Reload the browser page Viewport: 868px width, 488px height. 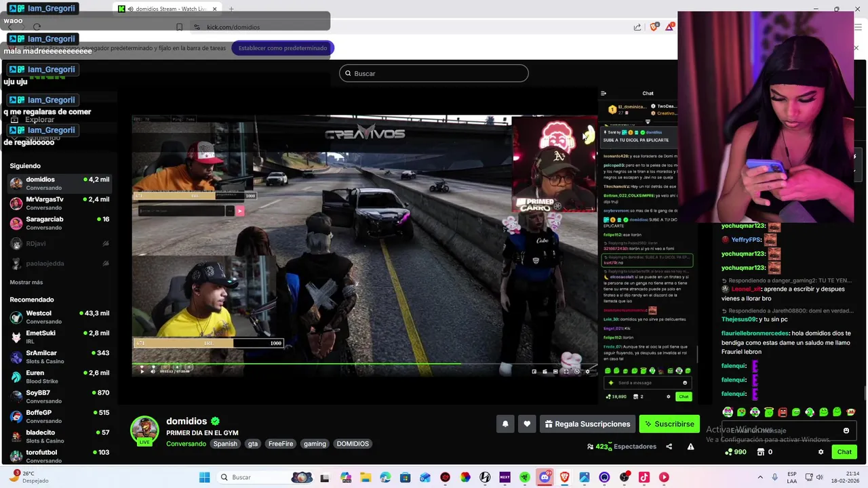[x=37, y=27]
